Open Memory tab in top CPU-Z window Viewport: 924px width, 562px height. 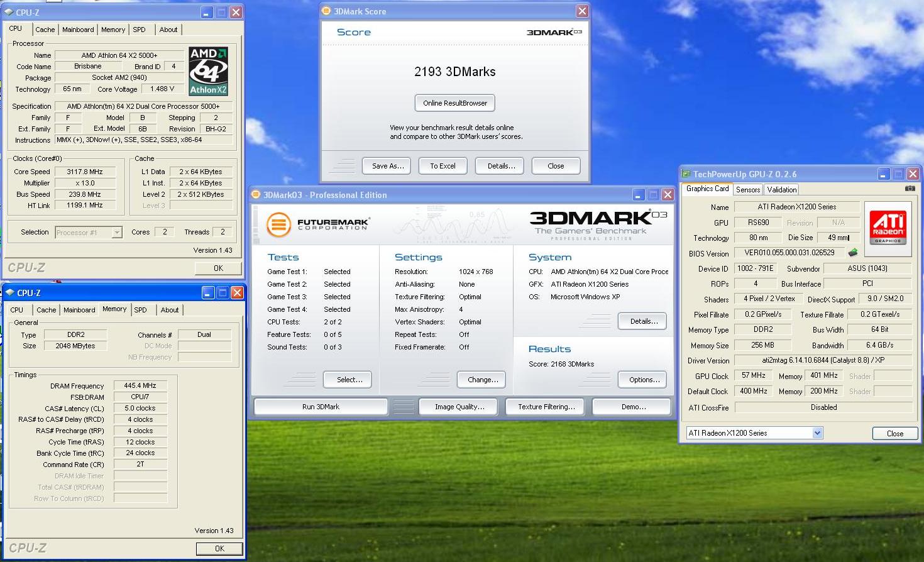click(x=113, y=30)
